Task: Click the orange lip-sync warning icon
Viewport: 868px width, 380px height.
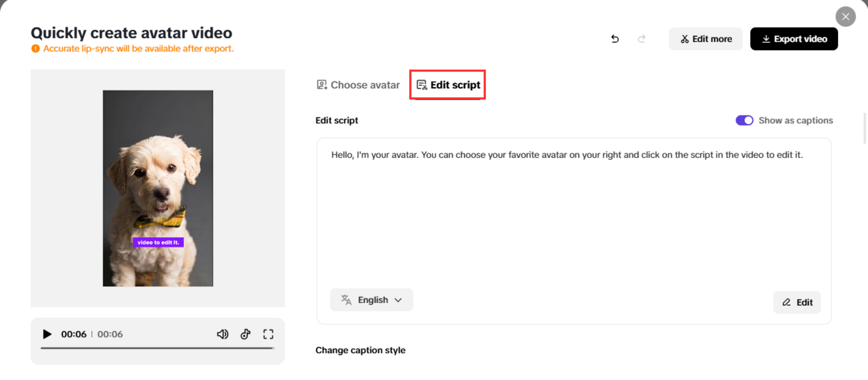Action: [x=35, y=49]
